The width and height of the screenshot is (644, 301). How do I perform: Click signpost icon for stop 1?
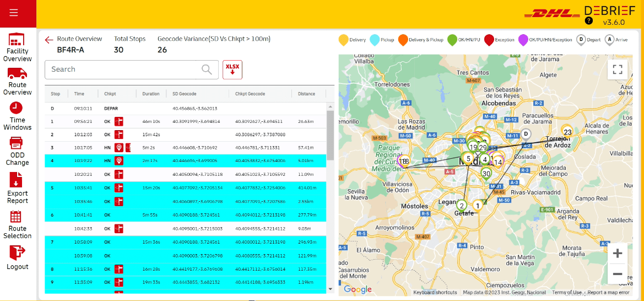tap(118, 121)
